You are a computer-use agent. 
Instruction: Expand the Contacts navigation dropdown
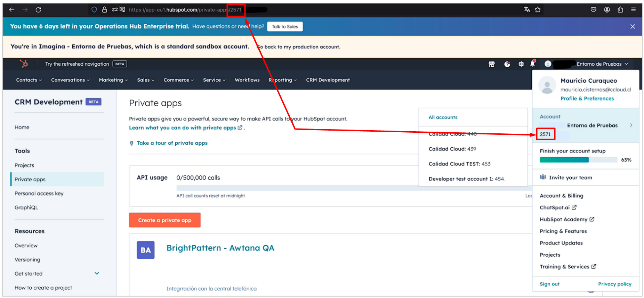click(x=29, y=80)
